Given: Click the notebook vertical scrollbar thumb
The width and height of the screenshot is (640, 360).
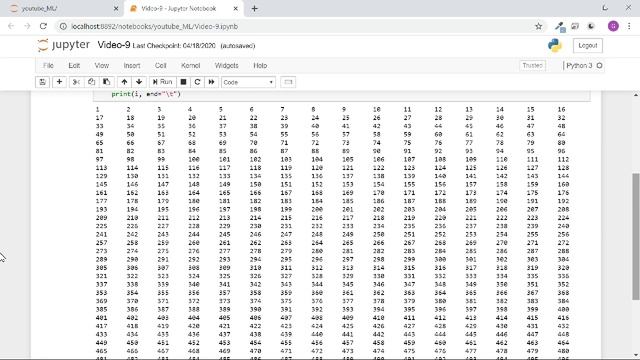Looking at the screenshot, I should [x=636, y=237].
